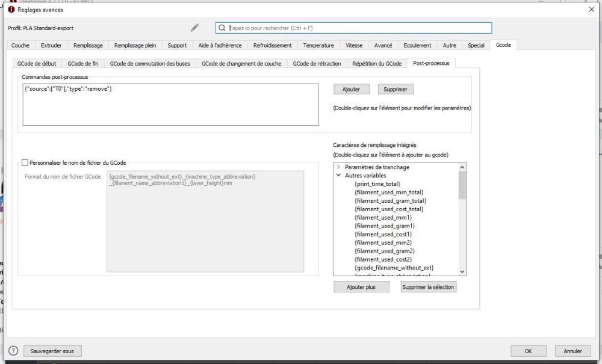Screen dimensions: 602x364
Task: Select {filament_used_gram_total} variable
Action: 391,200
